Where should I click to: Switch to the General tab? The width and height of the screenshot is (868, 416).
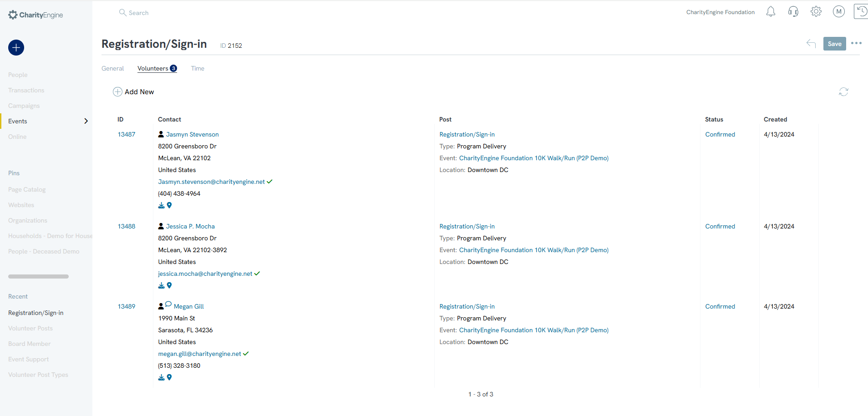click(112, 68)
